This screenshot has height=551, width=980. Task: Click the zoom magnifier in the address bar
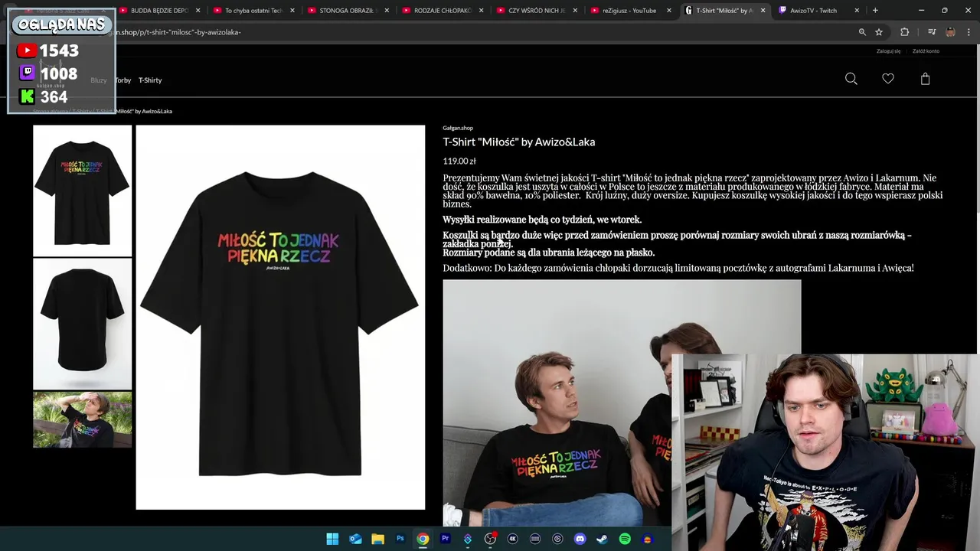pos(862,32)
